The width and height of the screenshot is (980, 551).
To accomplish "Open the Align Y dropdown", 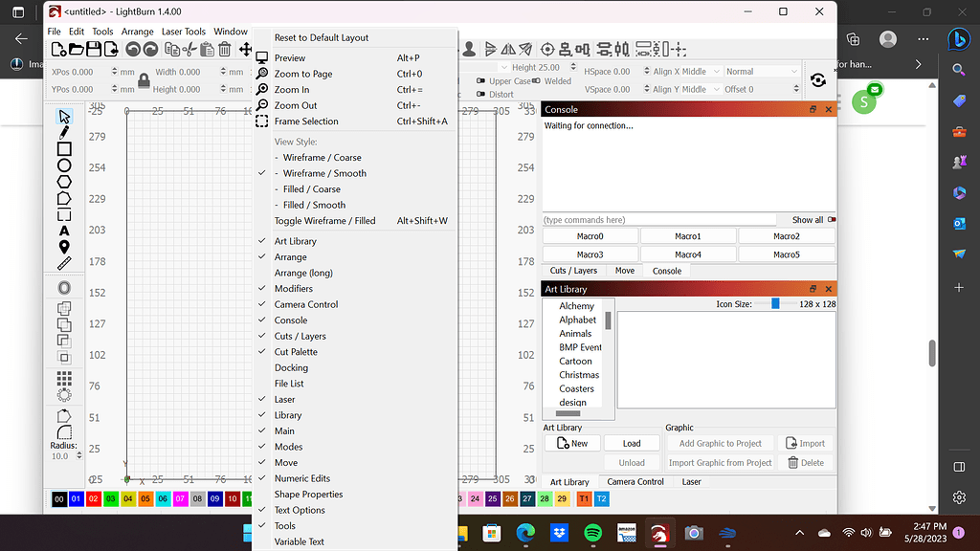I will tap(717, 89).
